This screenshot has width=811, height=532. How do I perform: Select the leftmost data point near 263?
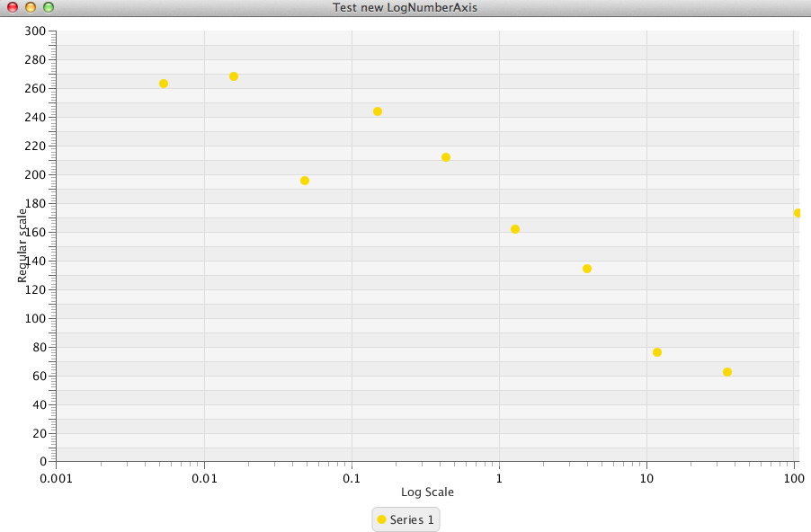pyautogui.click(x=164, y=84)
